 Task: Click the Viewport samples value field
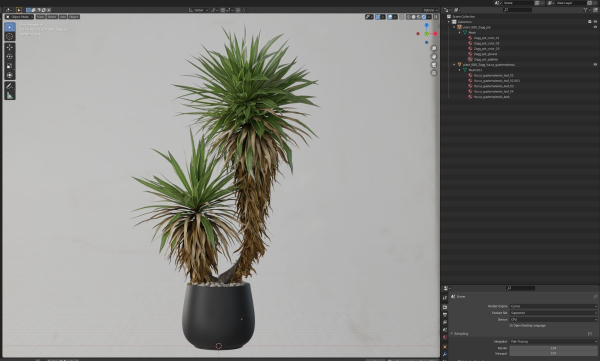click(553, 353)
